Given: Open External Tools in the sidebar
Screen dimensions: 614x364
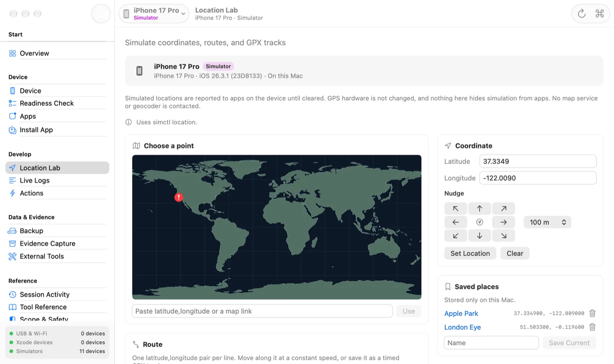Looking at the screenshot, I should (x=57, y=256).
